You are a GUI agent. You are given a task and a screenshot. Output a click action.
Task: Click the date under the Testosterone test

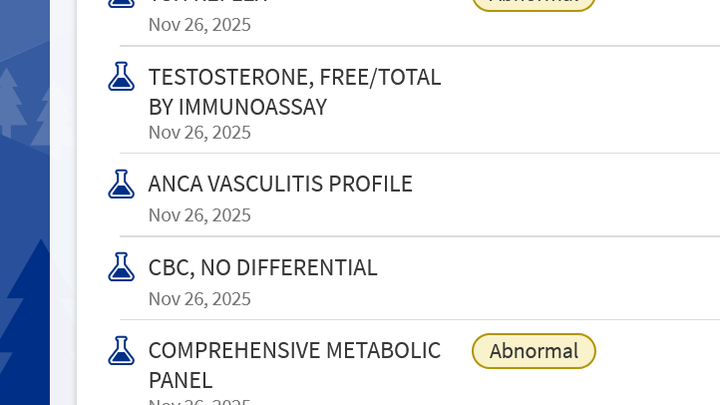(199, 132)
